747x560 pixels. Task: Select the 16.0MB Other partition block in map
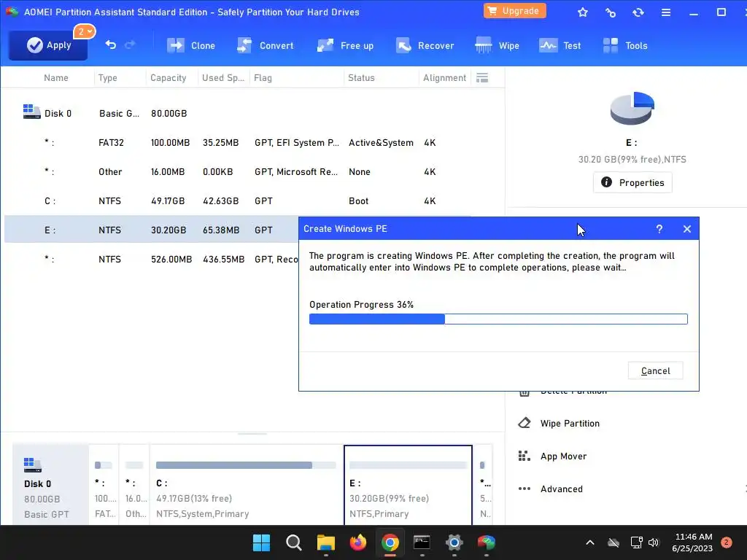[134, 485]
